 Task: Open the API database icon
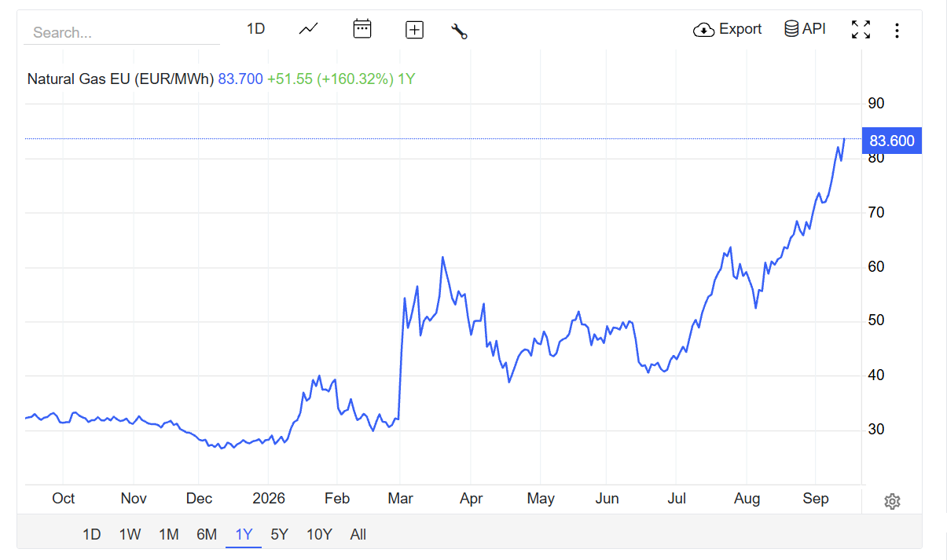pos(792,29)
